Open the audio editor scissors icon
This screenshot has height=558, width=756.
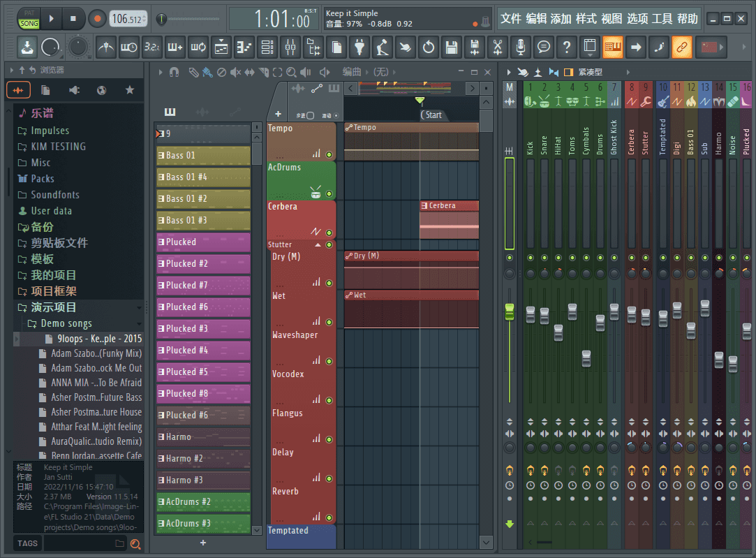(x=498, y=47)
